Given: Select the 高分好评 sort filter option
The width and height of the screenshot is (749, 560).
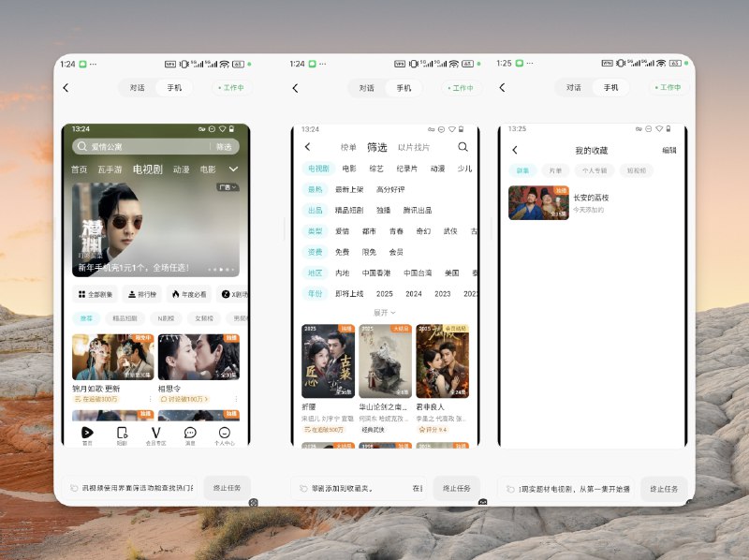Looking at the screenshot, I should [x=390, y=189].
